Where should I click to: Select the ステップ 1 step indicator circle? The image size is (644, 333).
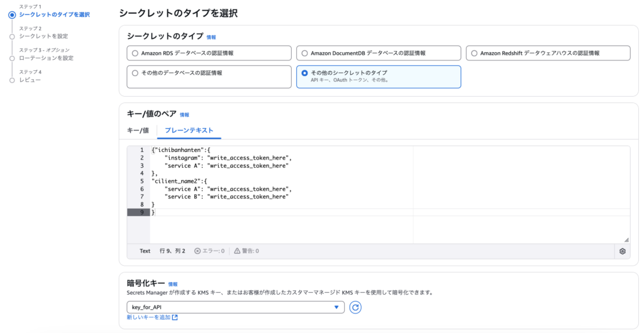(x=12, y=15)
